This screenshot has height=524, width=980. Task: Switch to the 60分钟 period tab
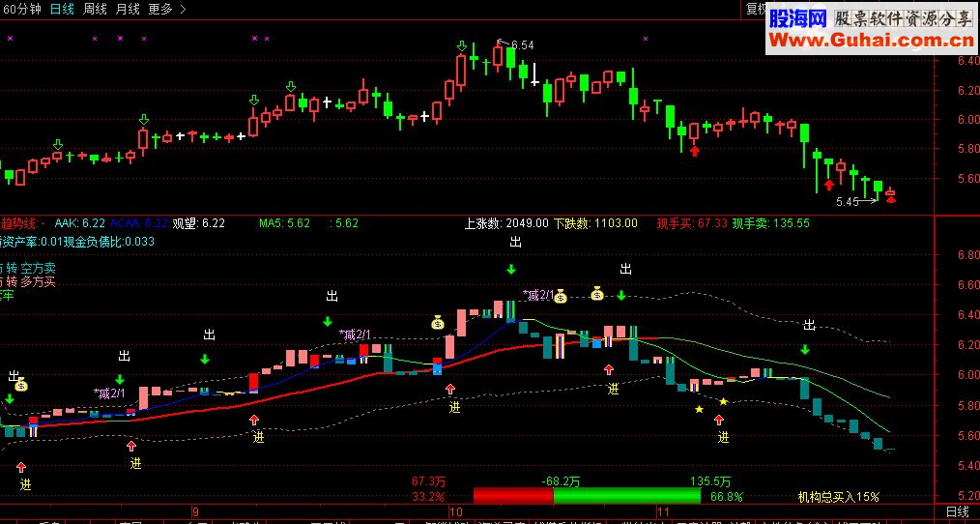pyautogui.click(x=21, y=10)
